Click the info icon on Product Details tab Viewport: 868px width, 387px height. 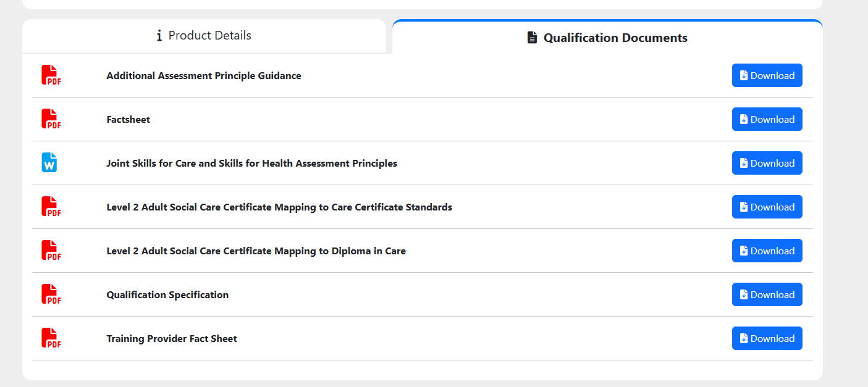tap(159, 35)
